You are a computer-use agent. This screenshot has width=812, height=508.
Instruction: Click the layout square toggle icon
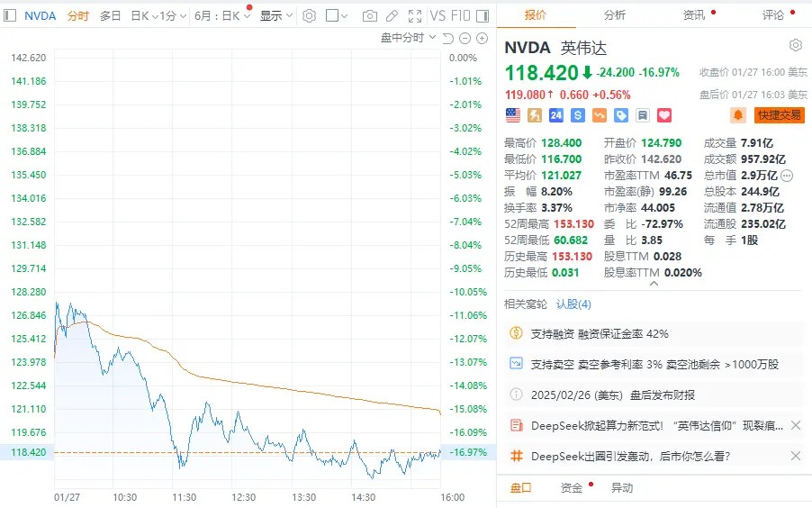click(x=332, y=16)
